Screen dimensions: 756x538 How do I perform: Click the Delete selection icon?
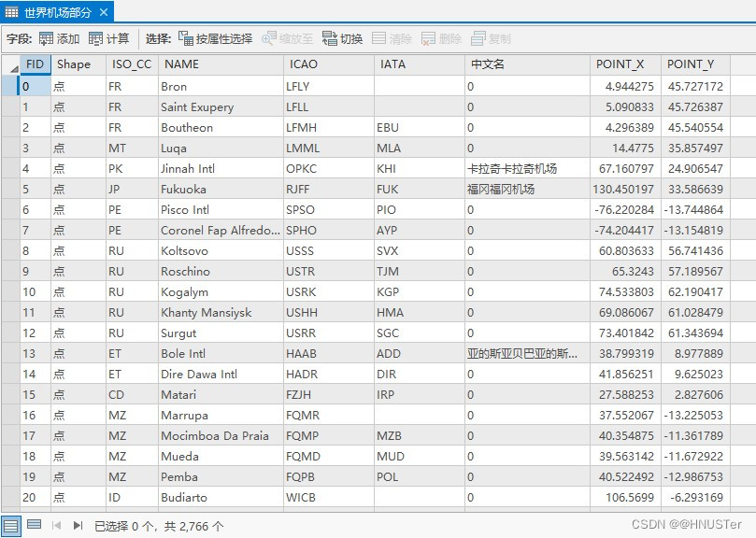click(428, 38)
